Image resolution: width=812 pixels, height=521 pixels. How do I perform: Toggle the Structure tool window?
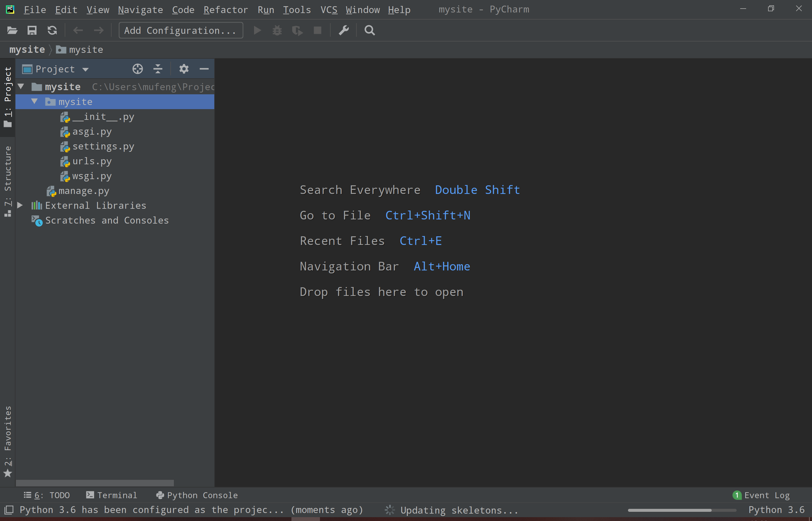coord(7,181)
